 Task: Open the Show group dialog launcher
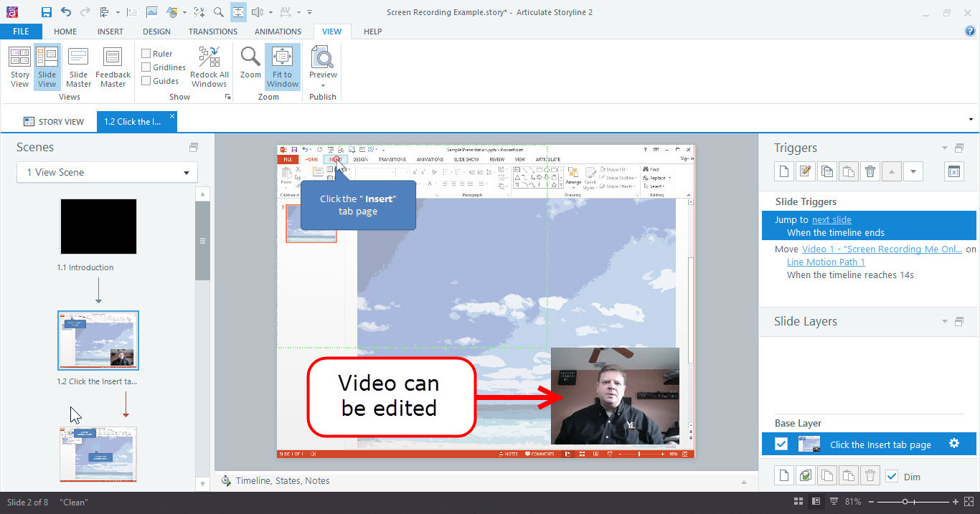[x=228, y=97]
